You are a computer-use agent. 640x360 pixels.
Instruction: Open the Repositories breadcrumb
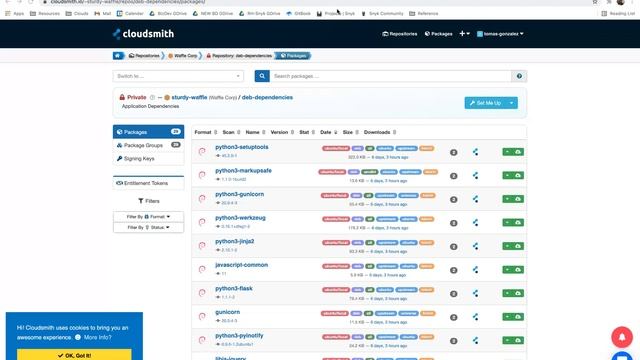pos(144,56)
